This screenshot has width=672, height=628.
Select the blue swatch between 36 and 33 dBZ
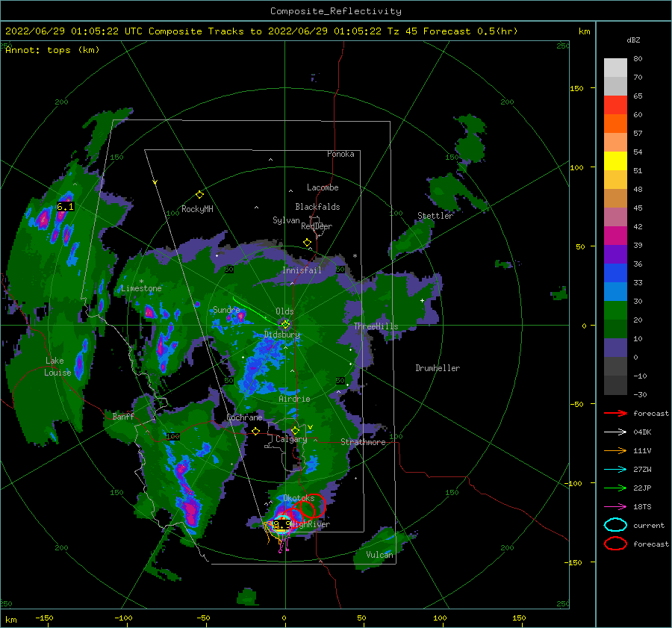click(615, 273)
